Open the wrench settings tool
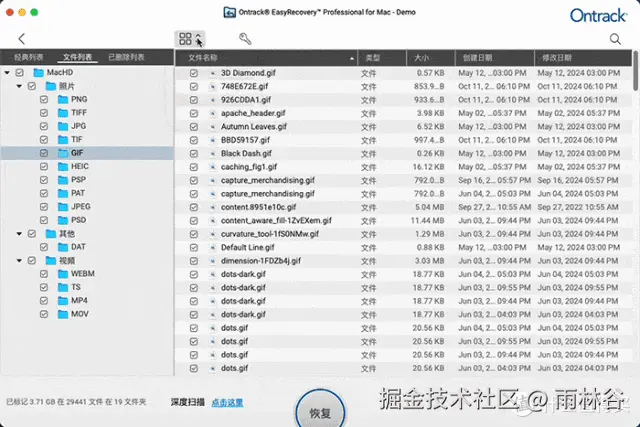The image size is (640, 427). tap(245, 39)
